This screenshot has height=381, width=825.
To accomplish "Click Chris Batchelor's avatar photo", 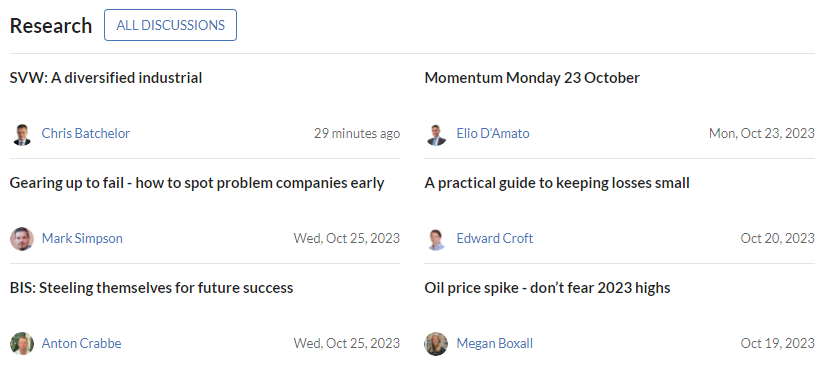I will 22,134.
